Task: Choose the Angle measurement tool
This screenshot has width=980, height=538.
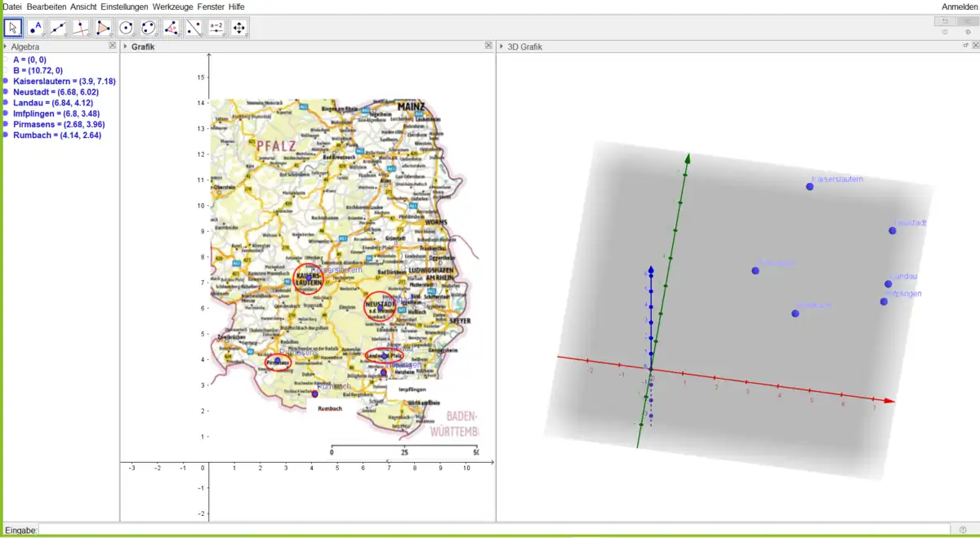Action: click(x=171, y=28)
